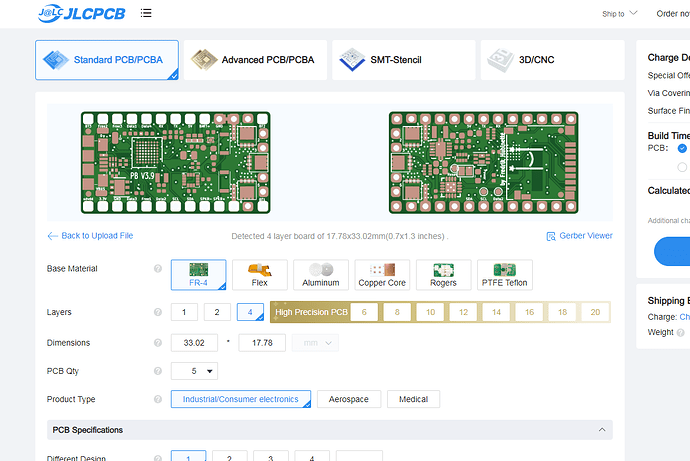
Task: Open the Product Type help icon
Action: tap(158, 399)
